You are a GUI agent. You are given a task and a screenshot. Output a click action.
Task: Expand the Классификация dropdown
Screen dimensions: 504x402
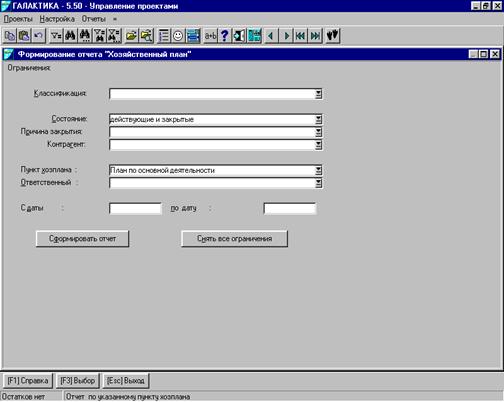point(318,94)
